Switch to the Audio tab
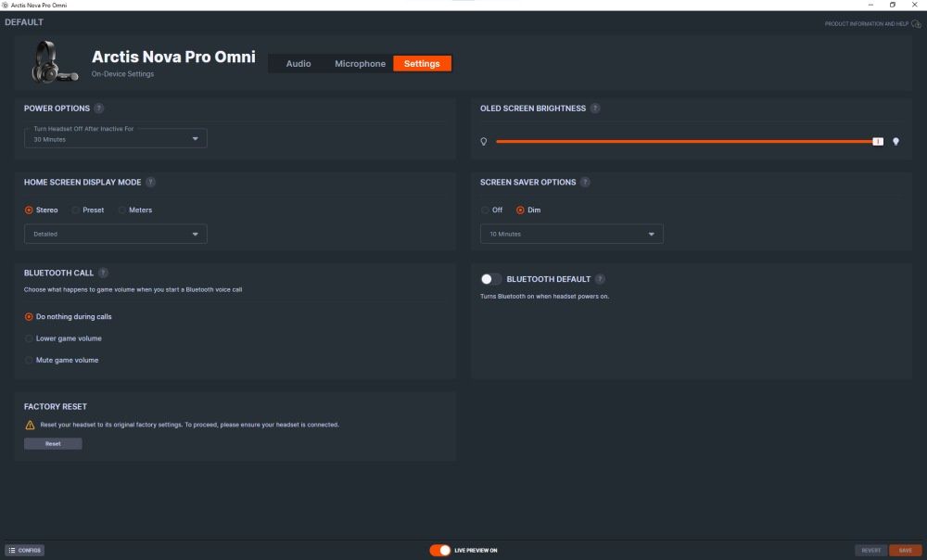The width and height of the screenshot is (927, 560). click(298, 63)
